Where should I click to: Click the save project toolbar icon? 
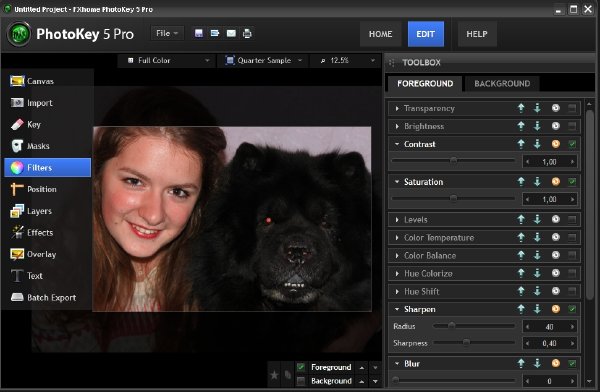point(199,34)
